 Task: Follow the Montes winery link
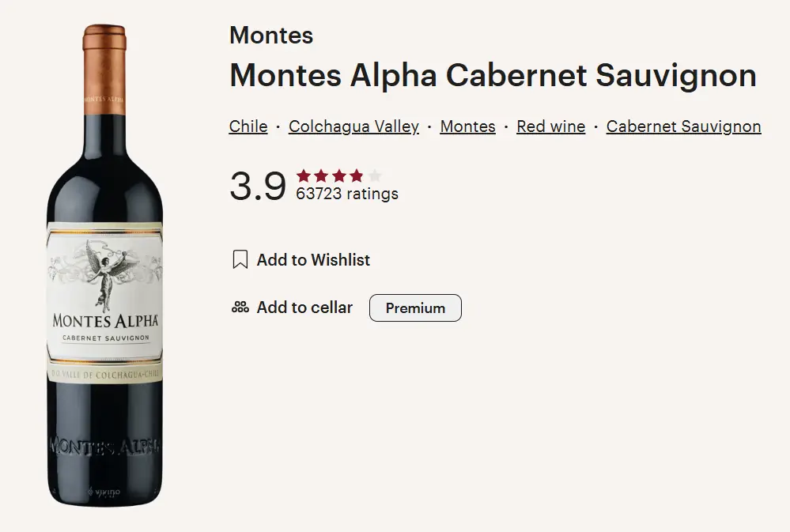(467, 126)
